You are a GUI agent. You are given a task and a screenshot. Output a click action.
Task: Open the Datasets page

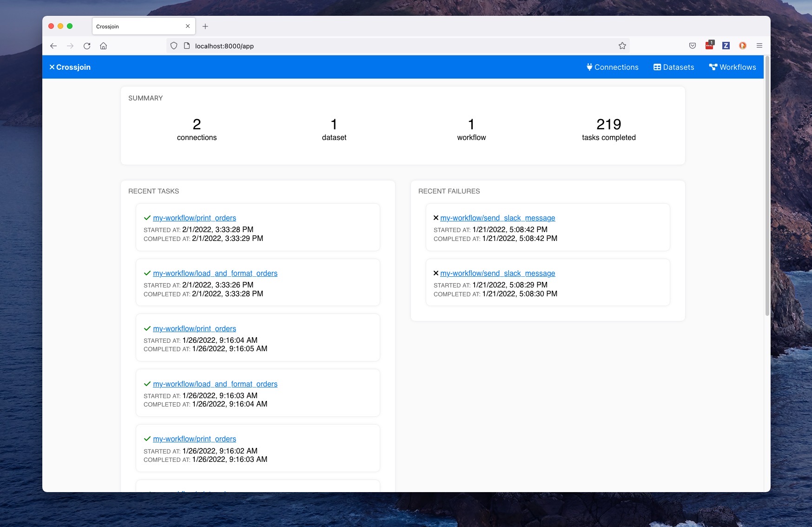pos(673,67)
